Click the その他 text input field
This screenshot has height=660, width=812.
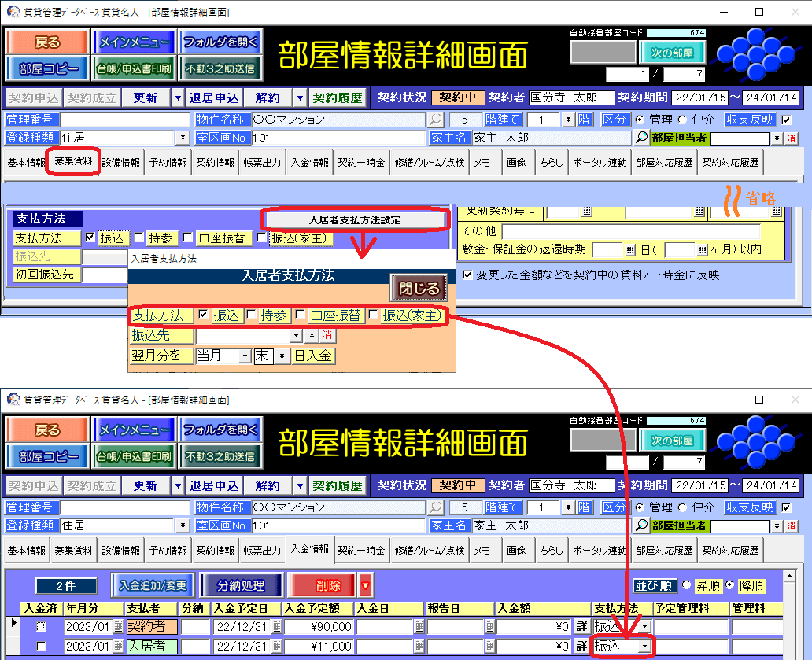[629, 231]
